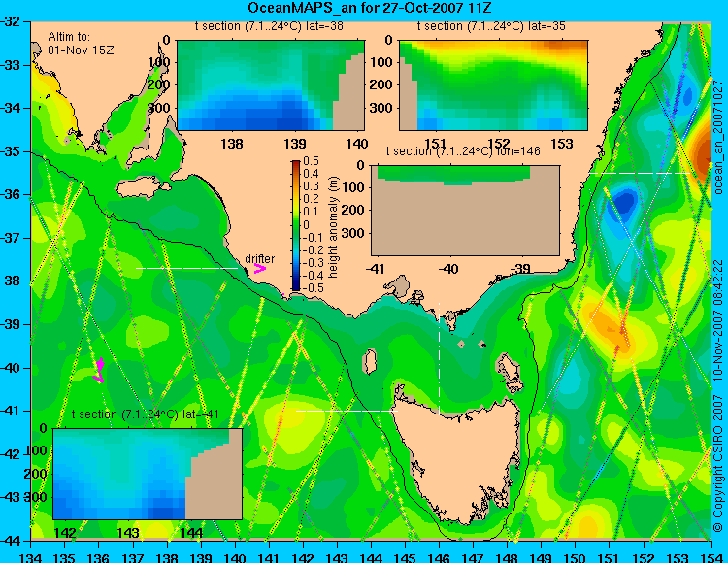Image resolution: width=728 pixels, height=563 pixels.
Task: Open the lon=146 temperature section plot
Action: 465,211
